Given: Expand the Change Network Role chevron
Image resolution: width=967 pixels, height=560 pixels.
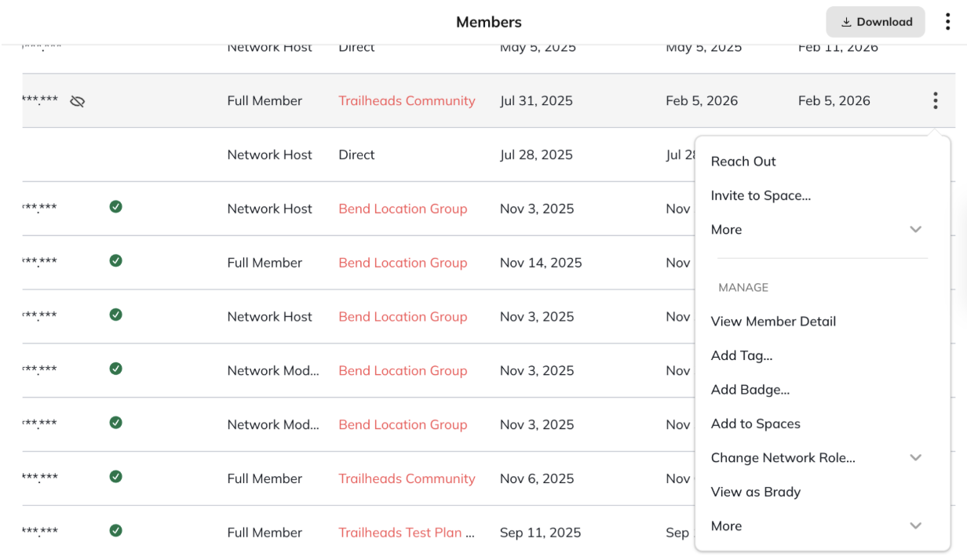Looking at the screenshot, I should 915,458.
